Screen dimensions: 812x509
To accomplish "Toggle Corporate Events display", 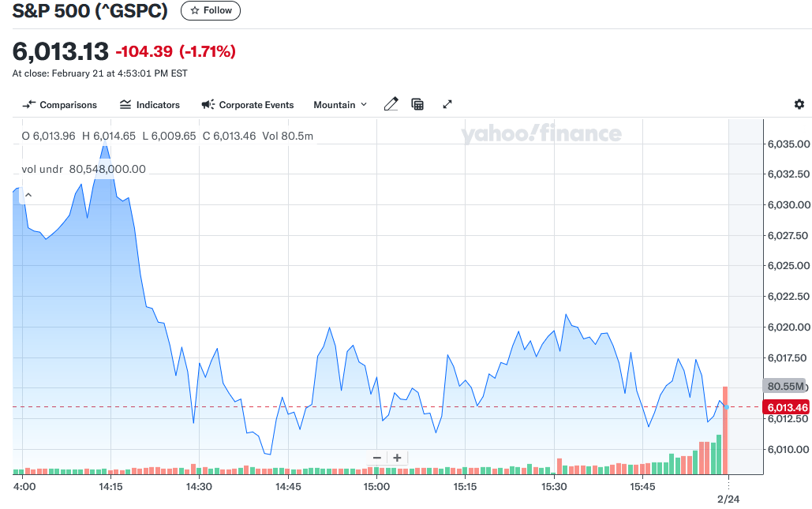I will [248, 105].
